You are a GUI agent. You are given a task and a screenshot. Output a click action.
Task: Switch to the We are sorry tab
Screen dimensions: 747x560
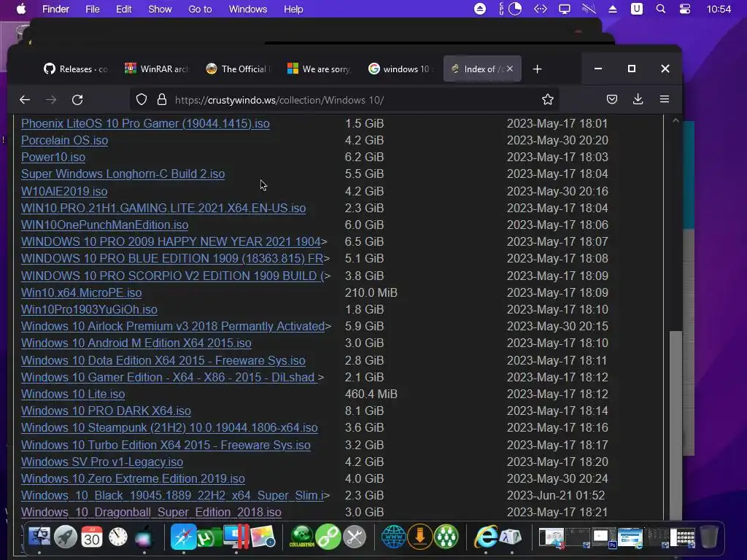pos(319,69)
